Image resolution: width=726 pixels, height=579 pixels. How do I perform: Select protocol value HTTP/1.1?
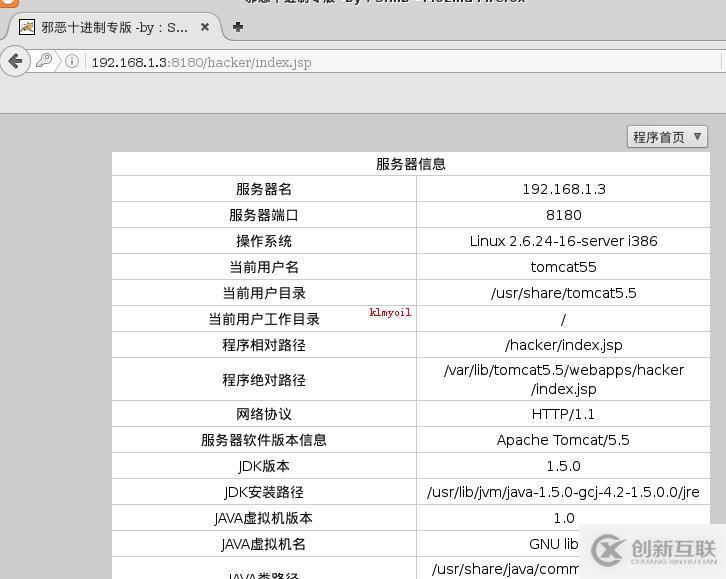tap(563, 414)
